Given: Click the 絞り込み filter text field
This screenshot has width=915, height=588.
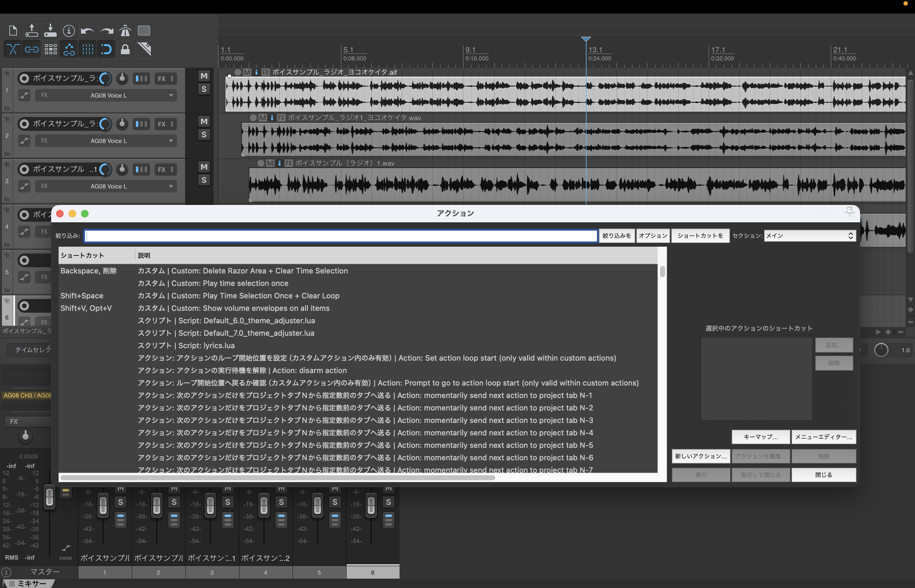Looking at the screenshot, I should coord(341,235).
